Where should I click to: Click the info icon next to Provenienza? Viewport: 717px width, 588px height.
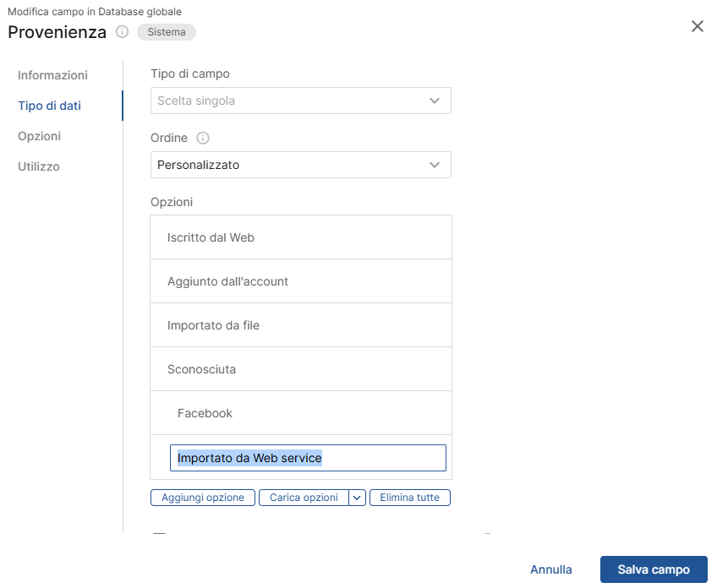coord(123,32)
